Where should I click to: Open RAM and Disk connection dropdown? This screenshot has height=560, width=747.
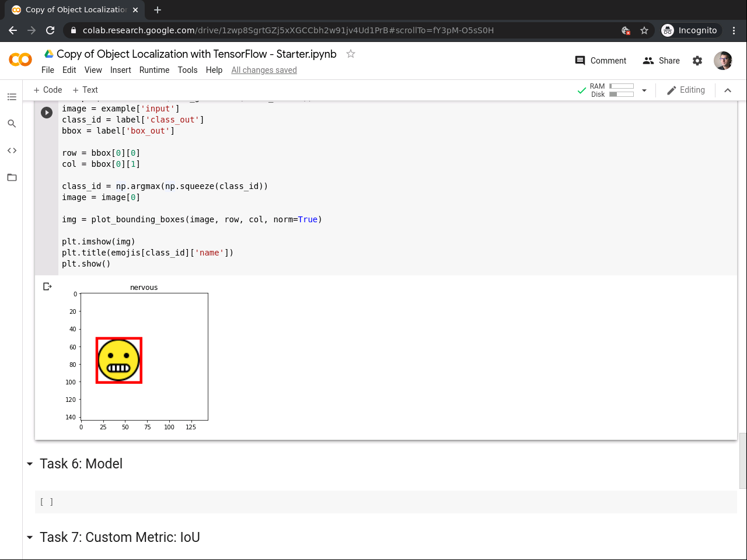pos(644,90)
